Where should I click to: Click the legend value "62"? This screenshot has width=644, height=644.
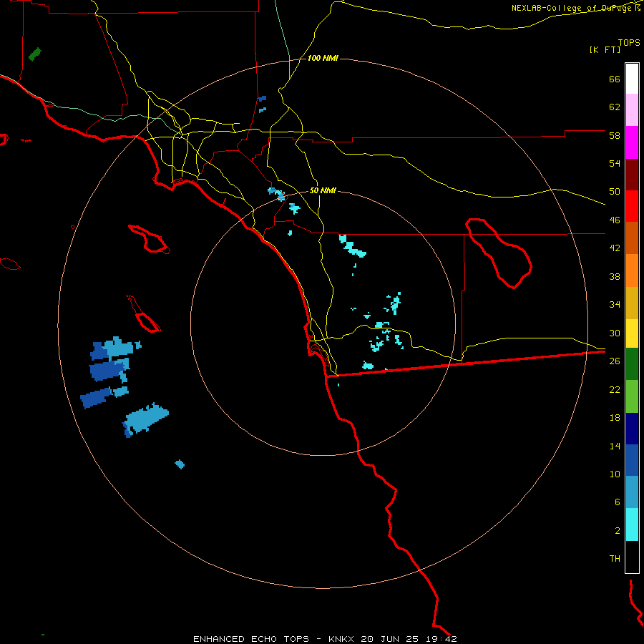(615, 107)
